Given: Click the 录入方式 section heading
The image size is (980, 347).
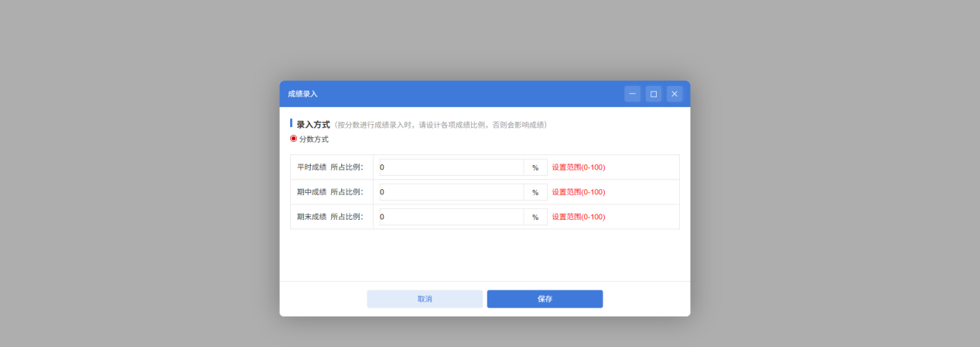Looking at the screenshot, I should pyautogui.click(x=313, y=124).
